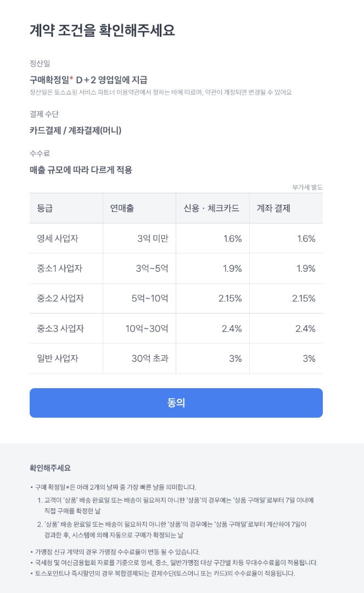Click the 구매확정일 D+2 영업일에 지급 text
Viewport: 364px width, 593px height.
pyautogui.click(x=88, y=80)
